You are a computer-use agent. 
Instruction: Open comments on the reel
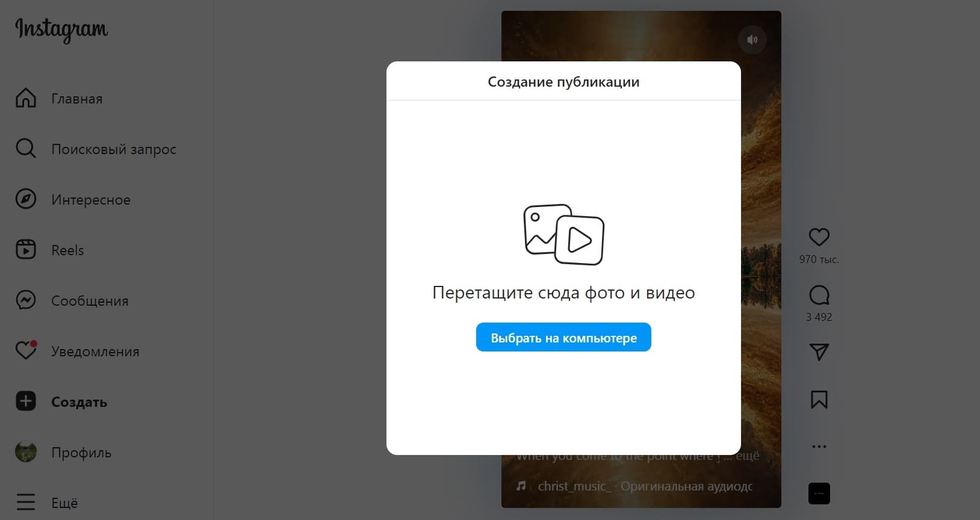coord(819,295)
